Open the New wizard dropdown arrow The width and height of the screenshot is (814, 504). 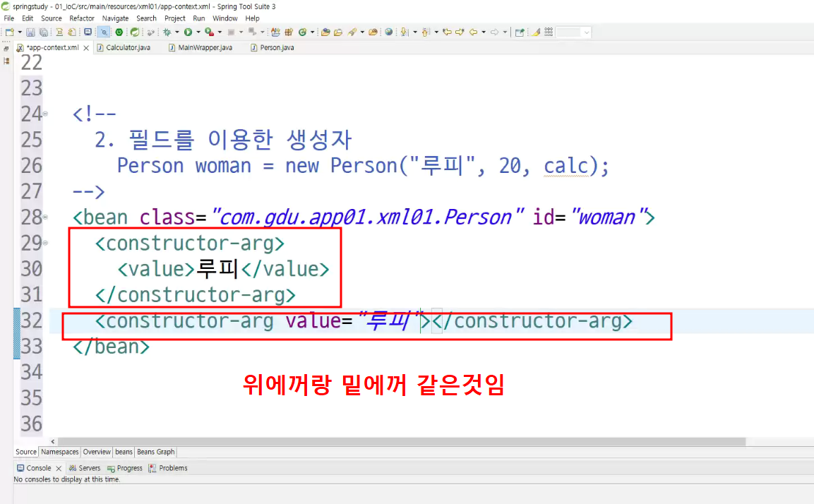[20, 32]
